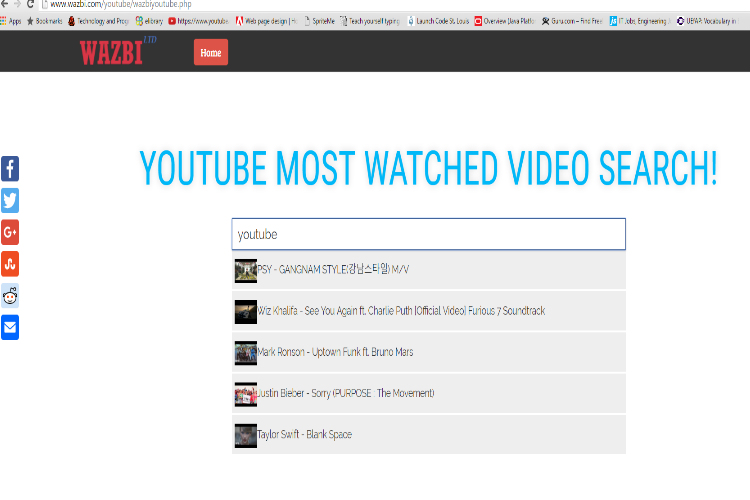Open the email share icon
750x500 pixels.
[x=10, y=327]
